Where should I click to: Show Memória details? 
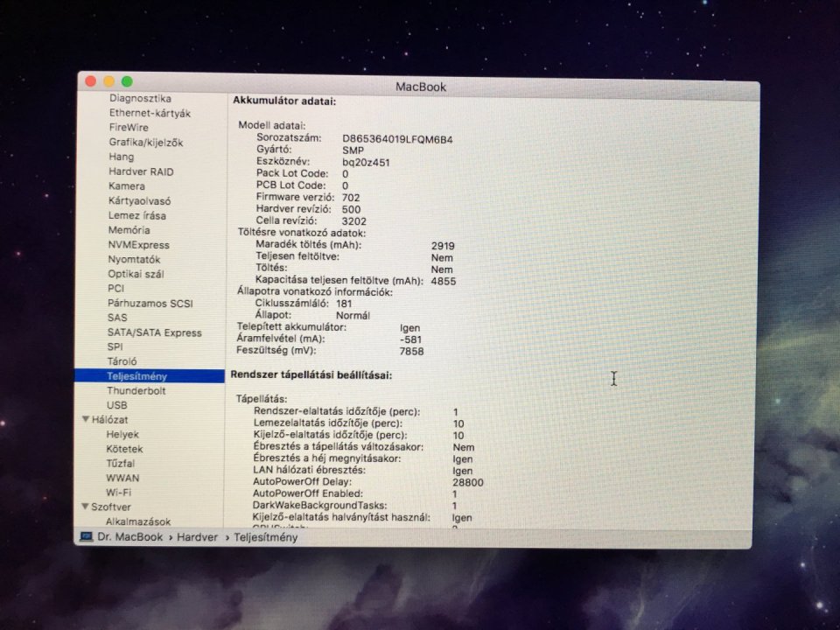tap(129, 230)
